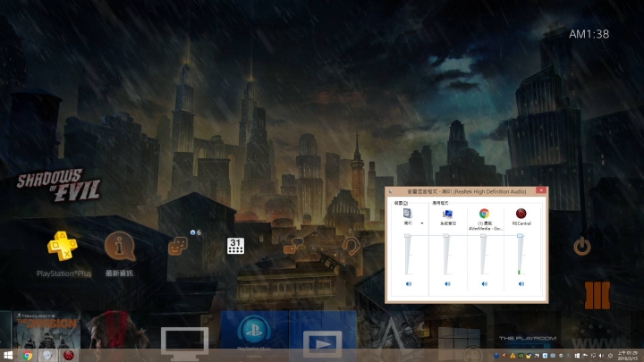644x362 pixels.
Task: Open the Friends smiley-faces icon
Action: click(x=178, y=246)
